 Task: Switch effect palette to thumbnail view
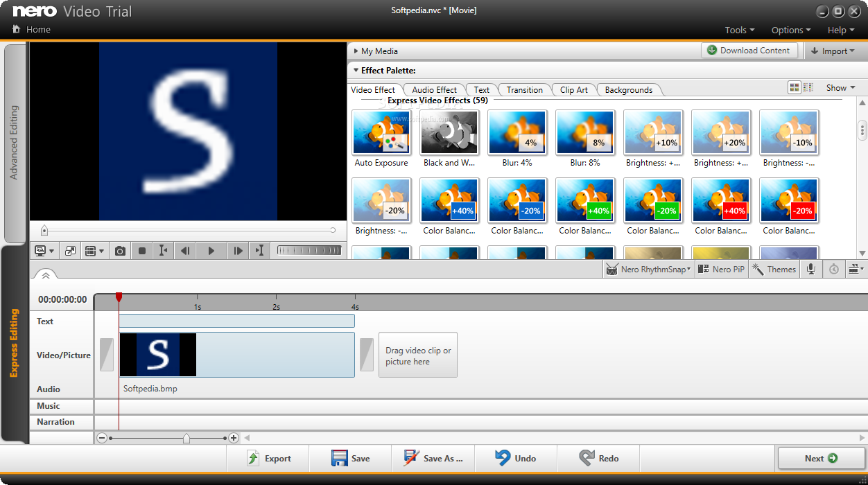(x=795, y=87)
